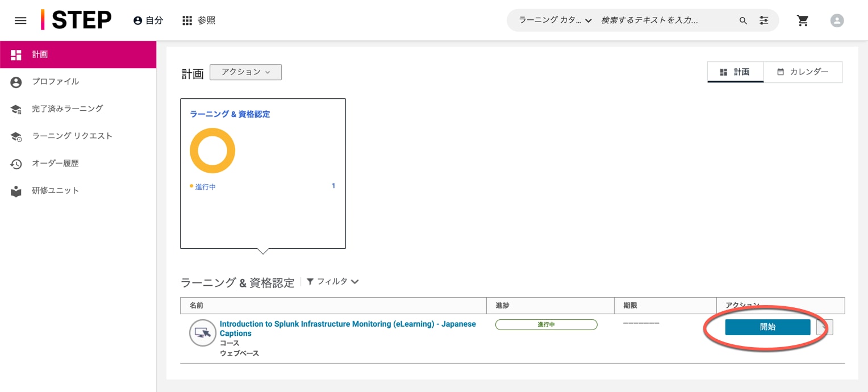868x392 pixels.
Task: Expand the アクション dropdown
Action: click(x=245, y=72)
